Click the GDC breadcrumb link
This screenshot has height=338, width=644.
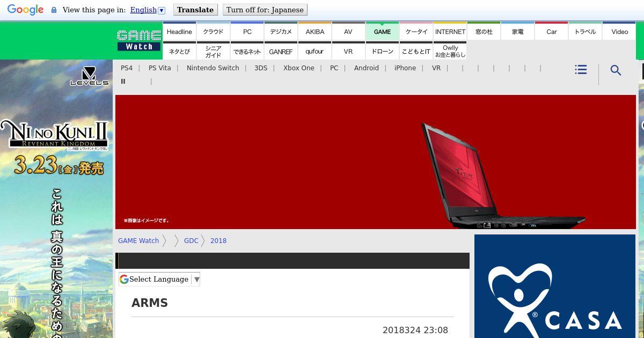click(x=191, y=241)
